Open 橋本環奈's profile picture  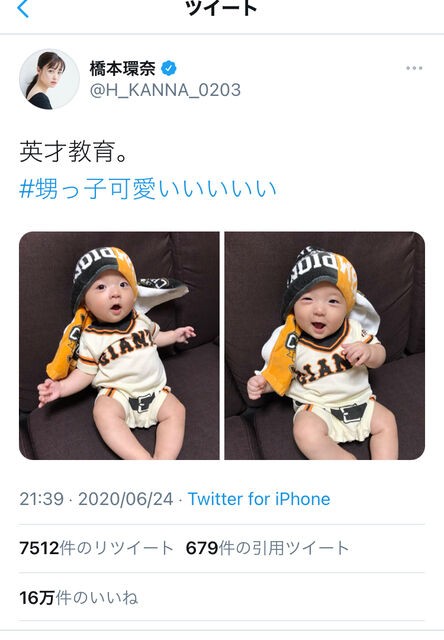(x=49, y=79)
